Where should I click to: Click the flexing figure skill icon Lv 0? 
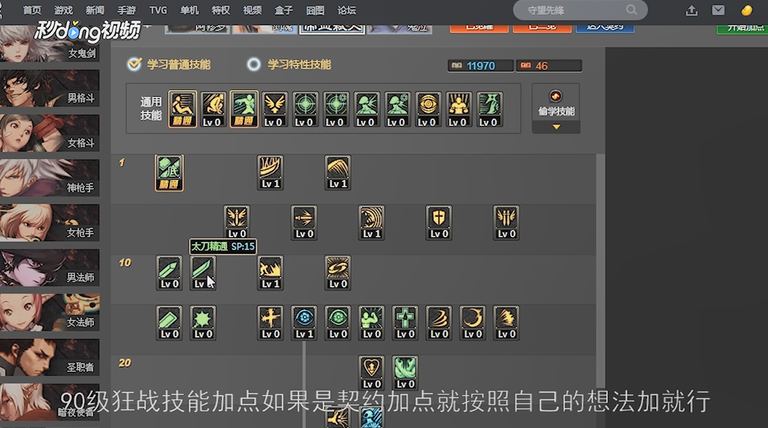372,323
